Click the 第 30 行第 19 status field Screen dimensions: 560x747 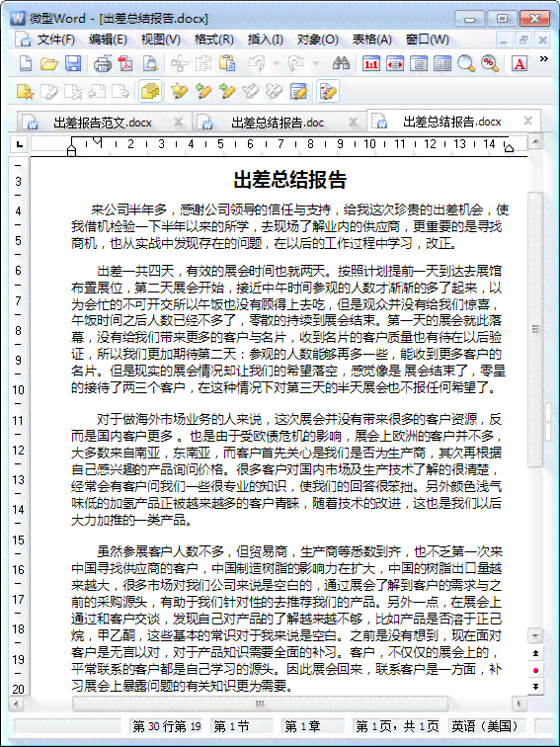pyautogui.click(x=167, y=726)
